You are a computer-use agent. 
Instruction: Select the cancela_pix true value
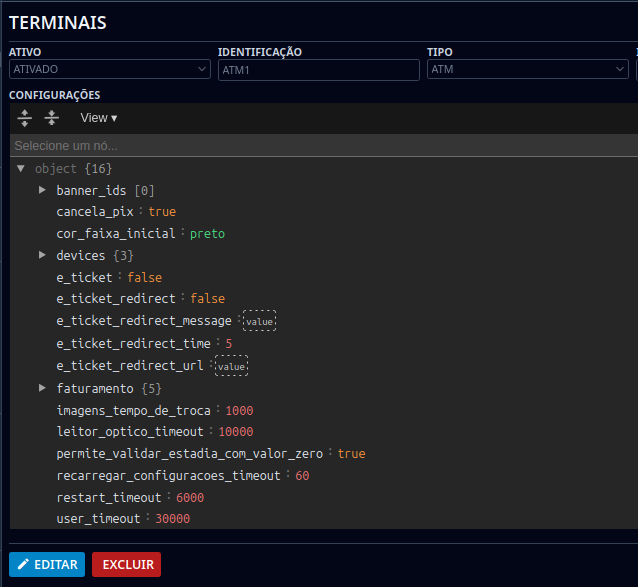pos(162,212)
